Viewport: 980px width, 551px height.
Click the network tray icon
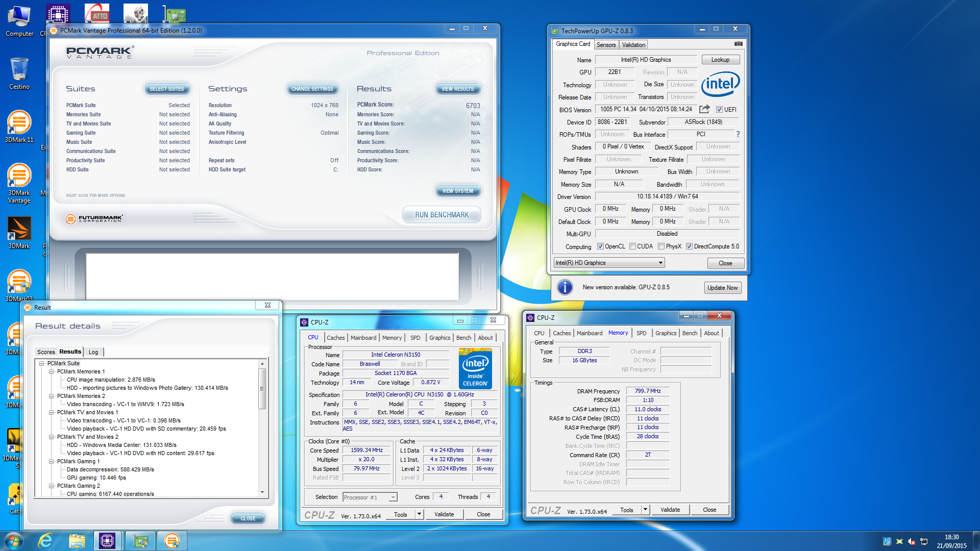(x=924, y=541)
